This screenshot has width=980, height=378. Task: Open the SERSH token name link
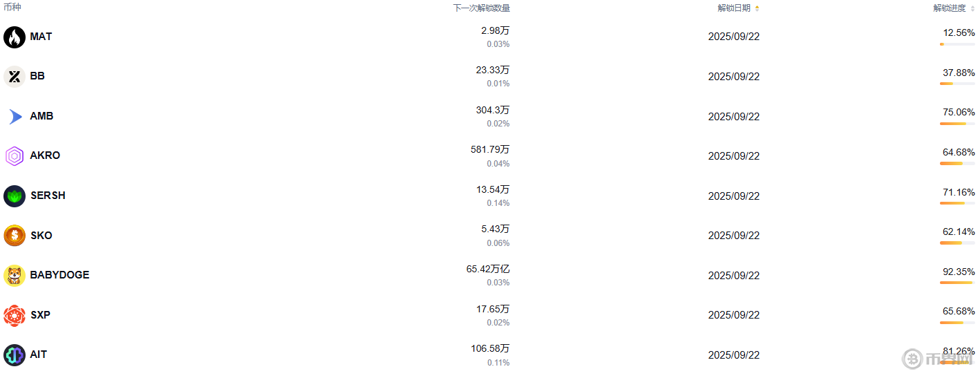click(x=48, y=196)
